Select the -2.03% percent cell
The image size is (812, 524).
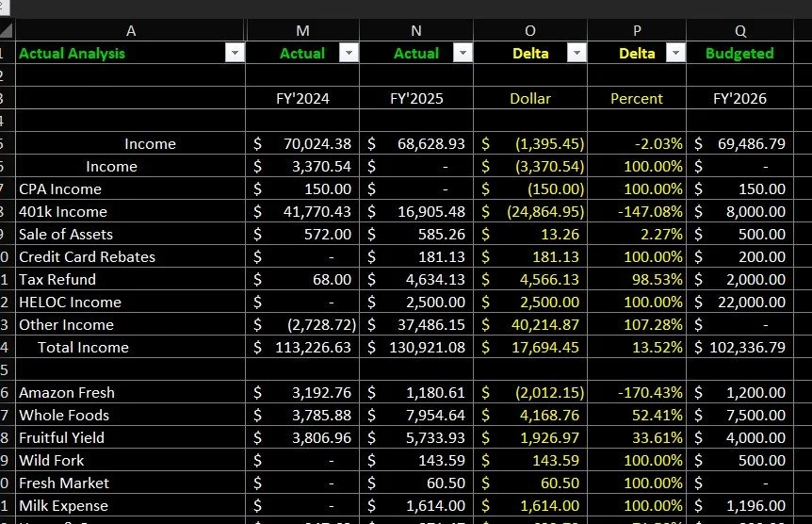[637, 143]
